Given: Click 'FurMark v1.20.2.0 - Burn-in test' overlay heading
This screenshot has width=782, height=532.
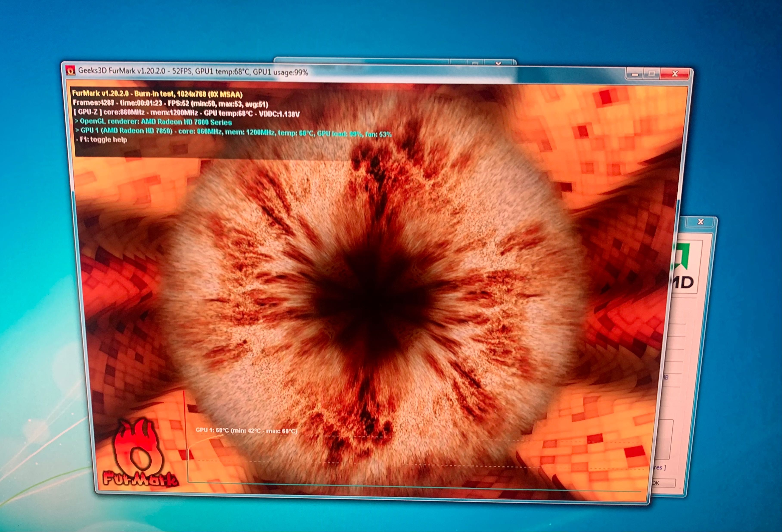Looking at the screenshot, I should click(157, 94).
